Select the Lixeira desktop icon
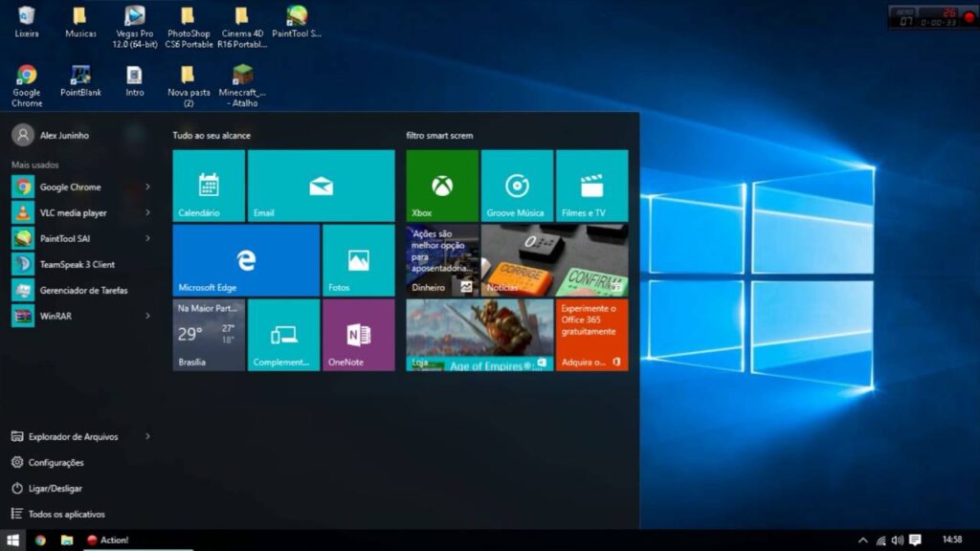This screenshot has height=551, width=980. coord(26,23)
